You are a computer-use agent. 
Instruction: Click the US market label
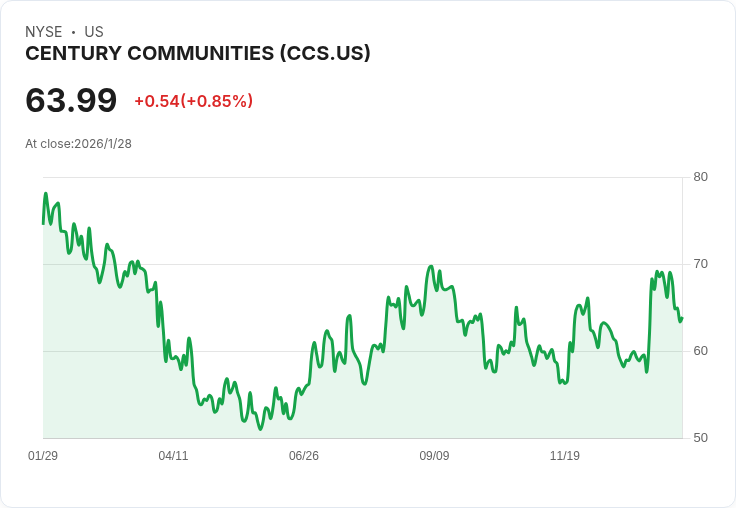click(x=94, y=32)
